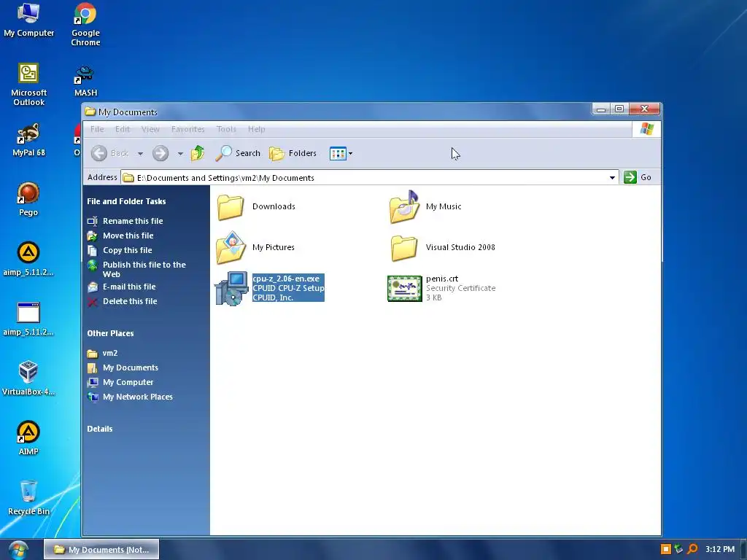747x560 pixels.
Task: Click orange square system tray icon
Action: point(665,550)
